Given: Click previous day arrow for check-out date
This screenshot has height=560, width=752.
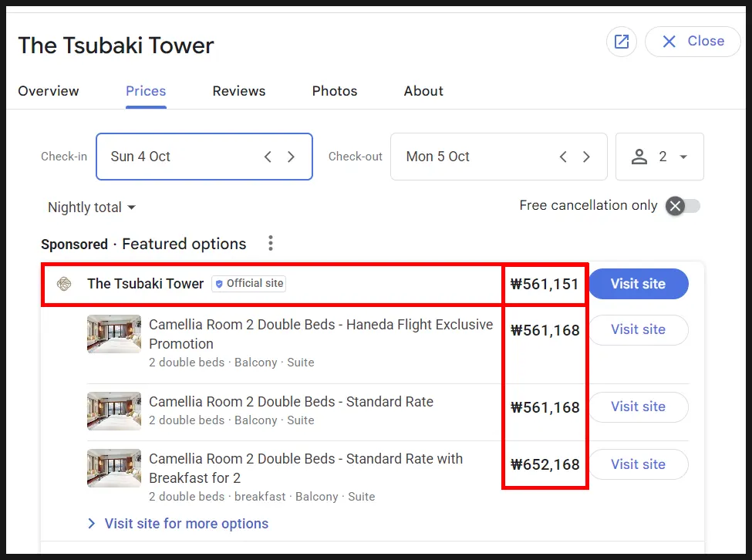Looking at the screenshot, I should (564, 157).
